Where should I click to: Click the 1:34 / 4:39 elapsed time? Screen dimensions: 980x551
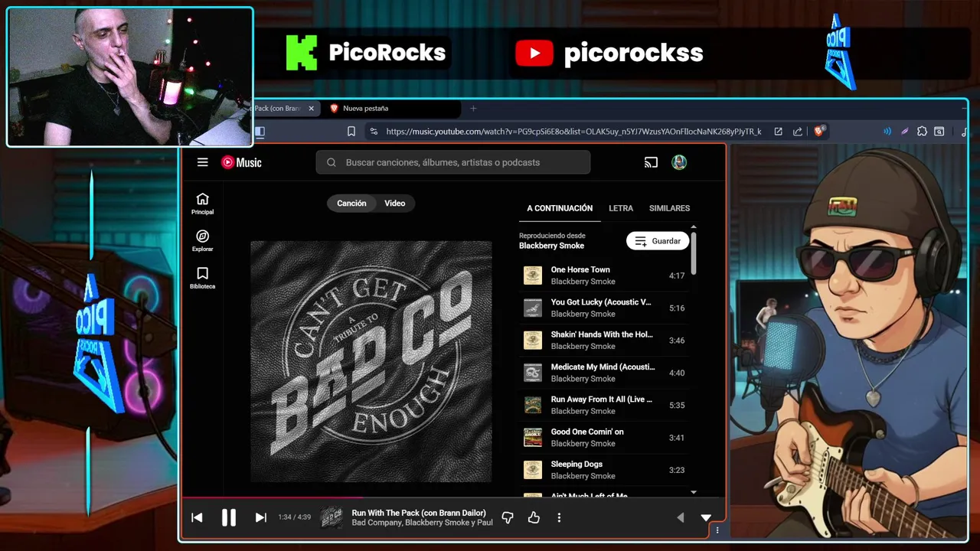point(294,518)
